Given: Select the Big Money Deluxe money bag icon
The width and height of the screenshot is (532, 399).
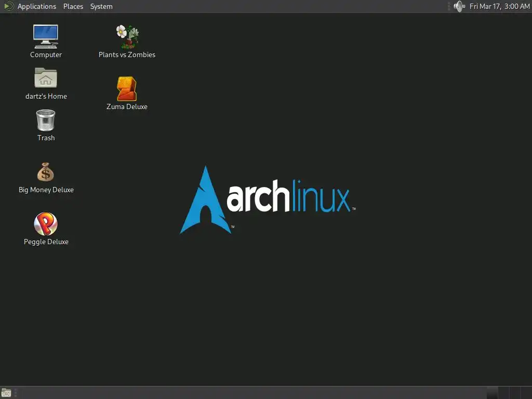Looking at the screenshot, I should 46,172.
